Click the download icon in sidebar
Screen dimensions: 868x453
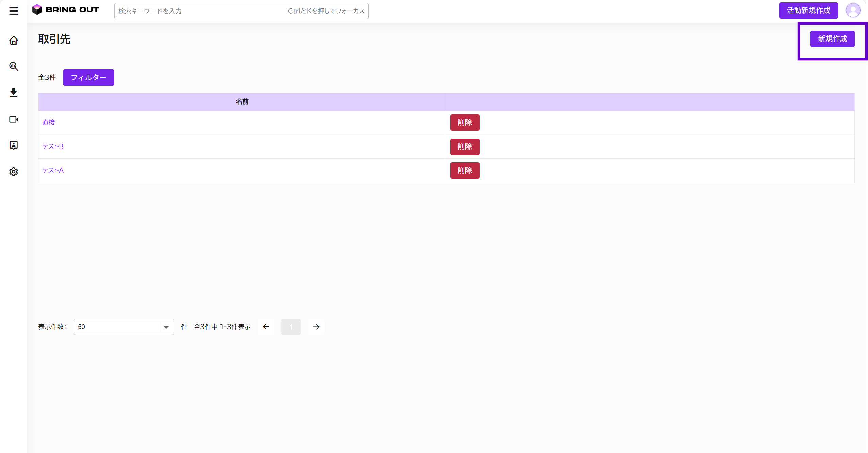(14, 93)
